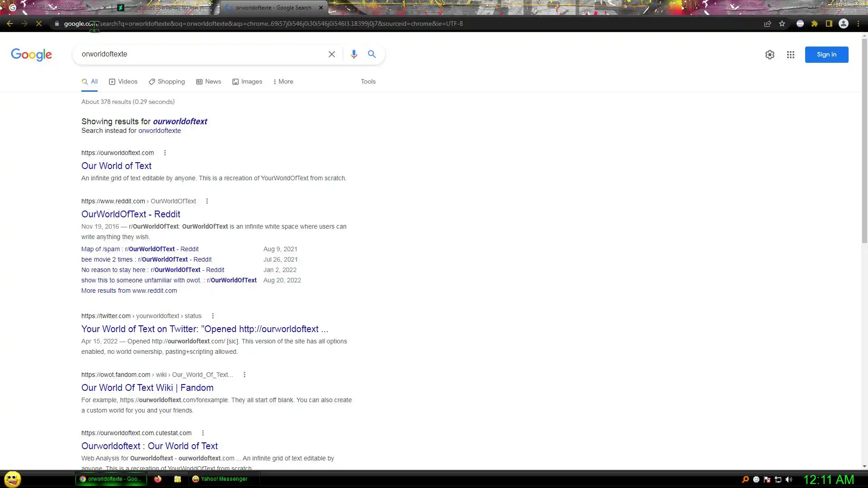The image size is (868, 488).
Task: Switch to the Images tab
Action: tap(247, 82)
